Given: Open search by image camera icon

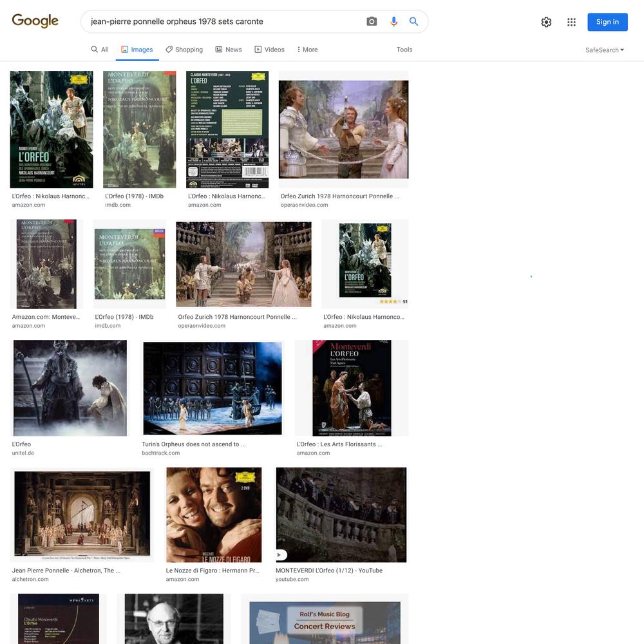Looking at the screenshot, I should coord(372,21).
